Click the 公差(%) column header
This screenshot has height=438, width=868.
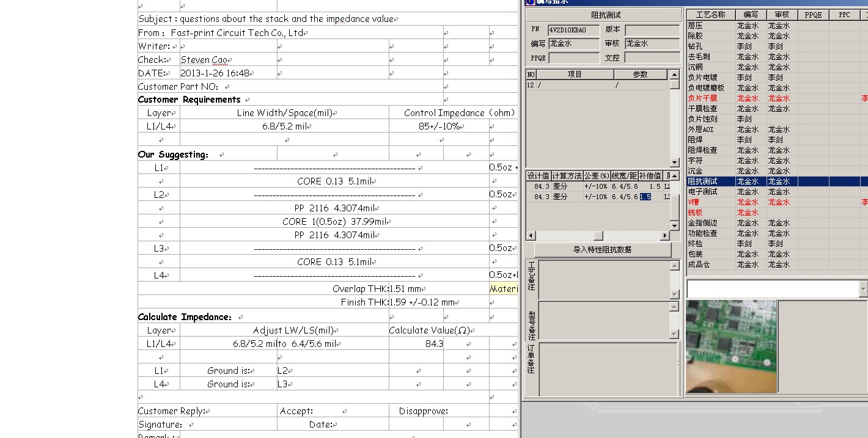tap(597, 176)
